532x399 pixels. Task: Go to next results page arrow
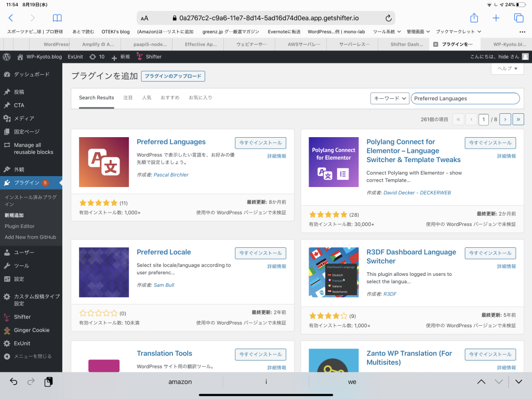(x=504, y=119)
